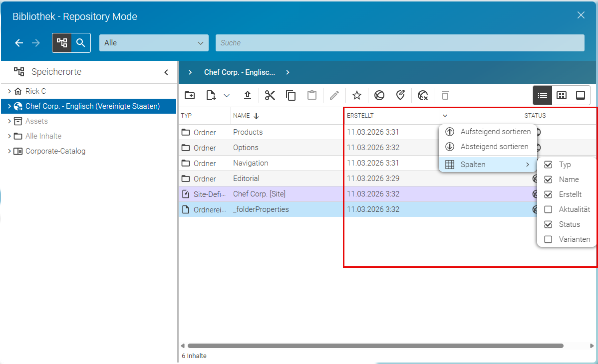Click the horizontal scrollbar thumb
This screenshot has height=364, width=598.
(x=375, y=346)
